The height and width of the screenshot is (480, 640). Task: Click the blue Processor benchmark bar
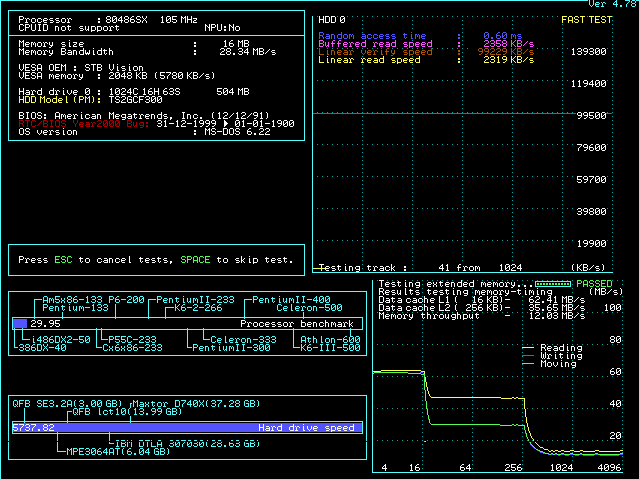tap(20, 324)
